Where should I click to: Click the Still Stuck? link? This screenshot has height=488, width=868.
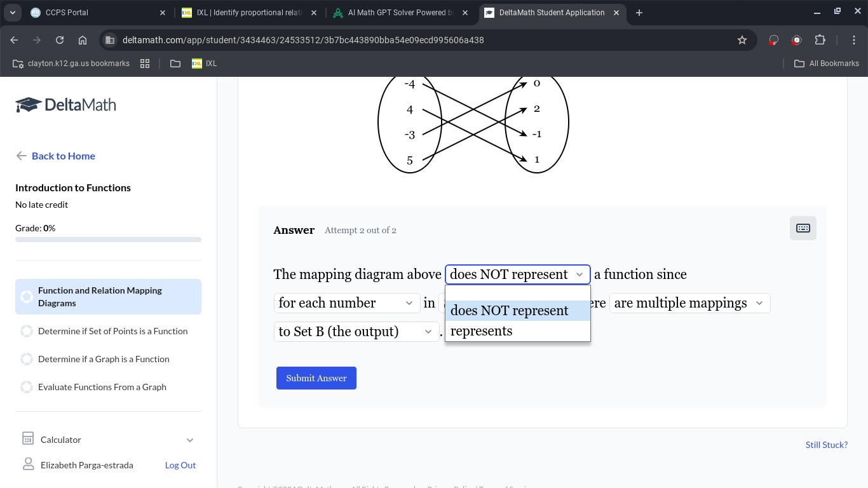(x=826, y=445)
